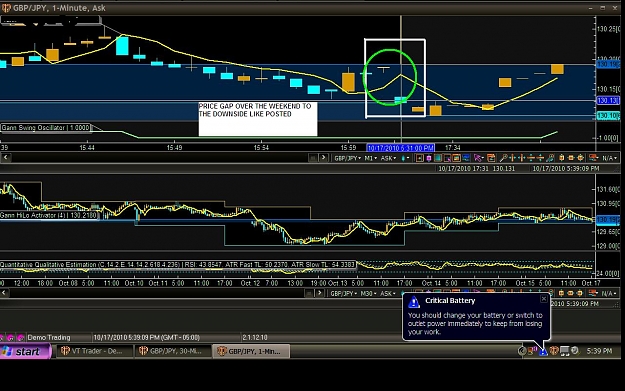Viewport: 625px width, 391px height.
Task: Open the N/A dropdown on M30 chart toolbar
Action: coord(609,293)
